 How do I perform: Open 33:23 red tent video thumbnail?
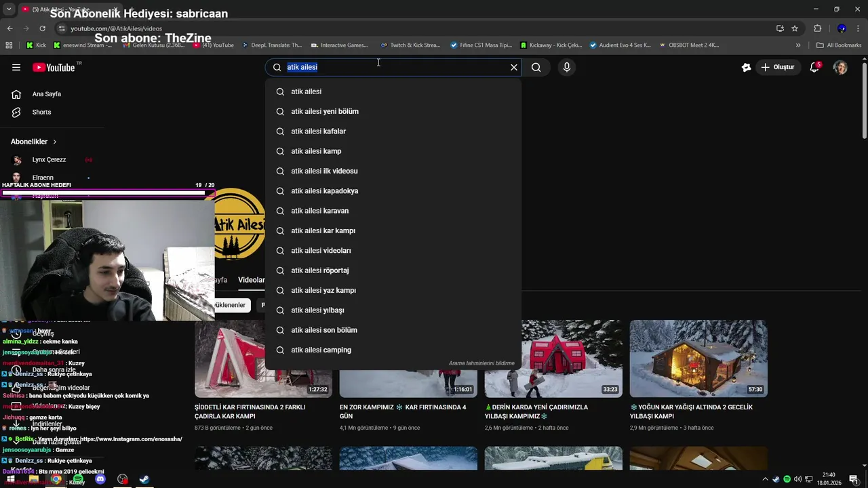tap(553, 359)
